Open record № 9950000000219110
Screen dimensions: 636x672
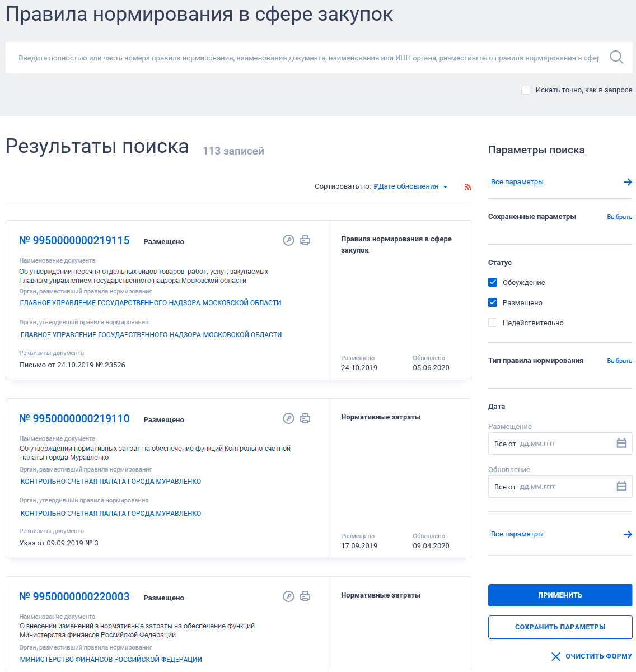click(74, 418)
